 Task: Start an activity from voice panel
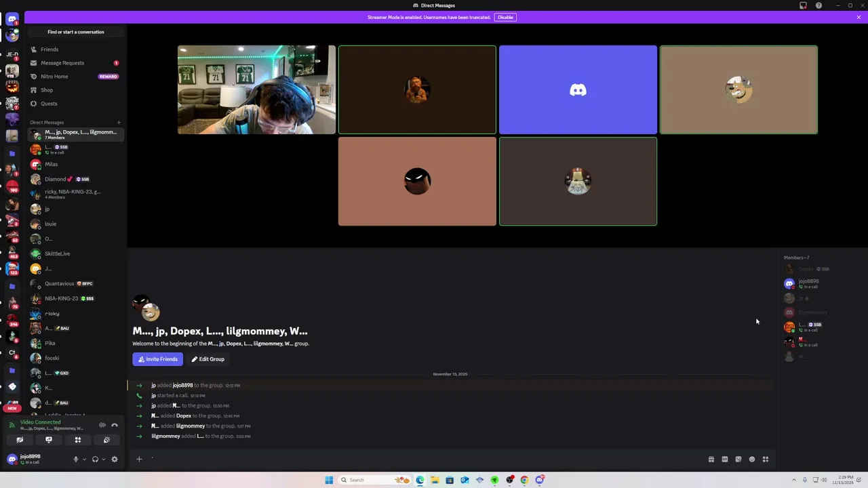(78, 440)
